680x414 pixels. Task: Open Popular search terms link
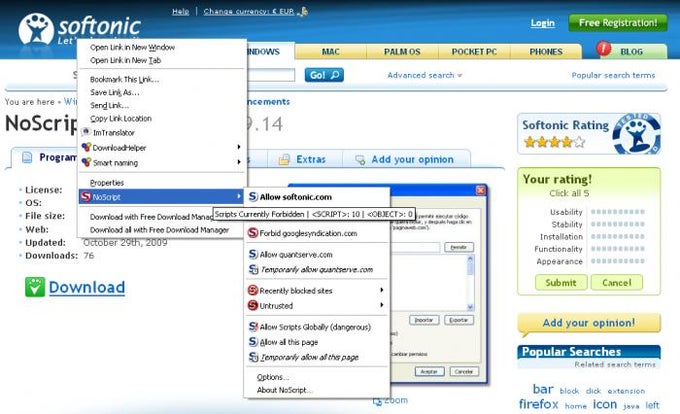click(613, 75)
